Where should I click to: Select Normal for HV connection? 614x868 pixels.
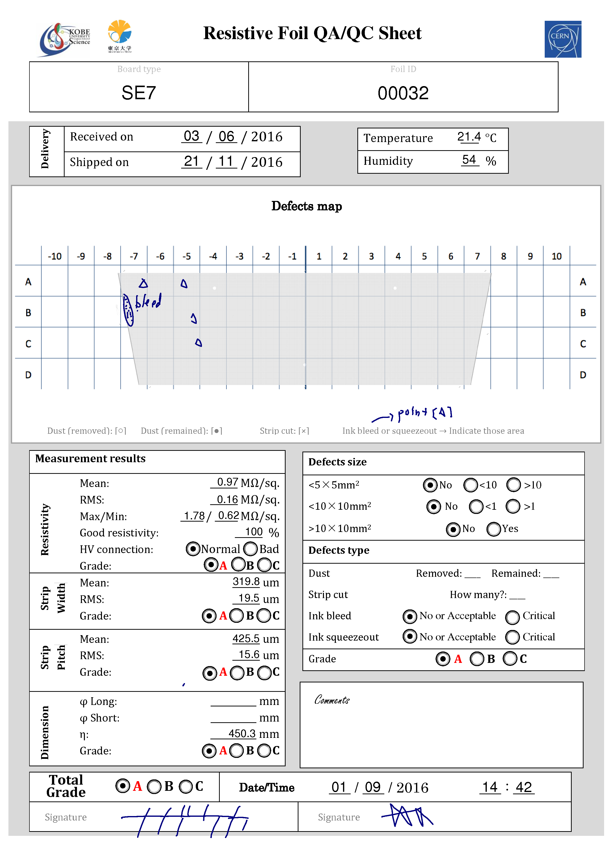(193, 549)
